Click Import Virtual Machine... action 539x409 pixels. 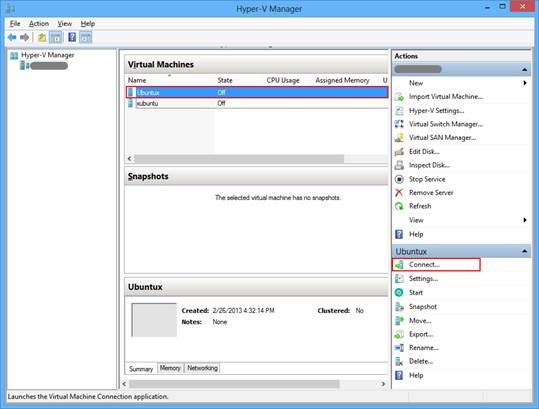(446, 97)
